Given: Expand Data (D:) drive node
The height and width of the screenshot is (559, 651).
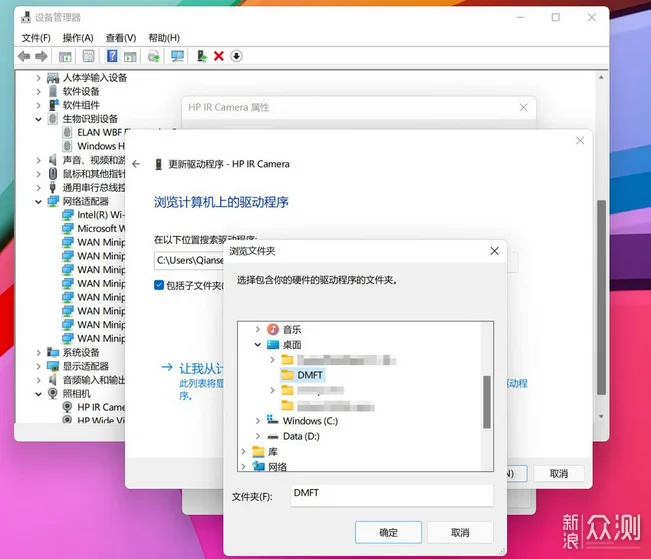Looking at the screenshot, I should pos(258,436).
